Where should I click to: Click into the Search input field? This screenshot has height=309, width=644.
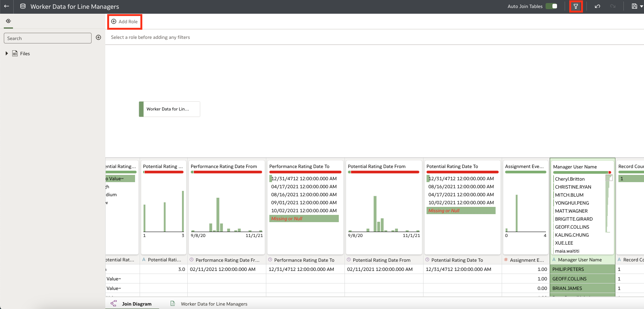(x=48, y=38)
